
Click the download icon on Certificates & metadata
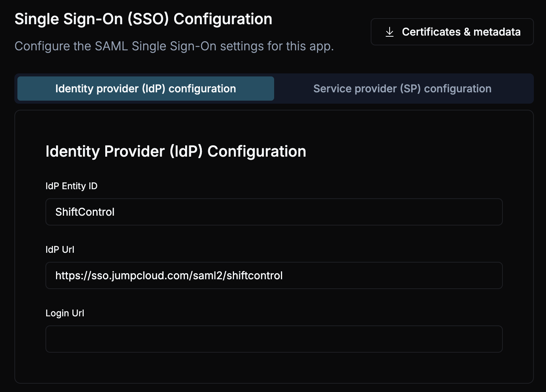click(389, 32)
